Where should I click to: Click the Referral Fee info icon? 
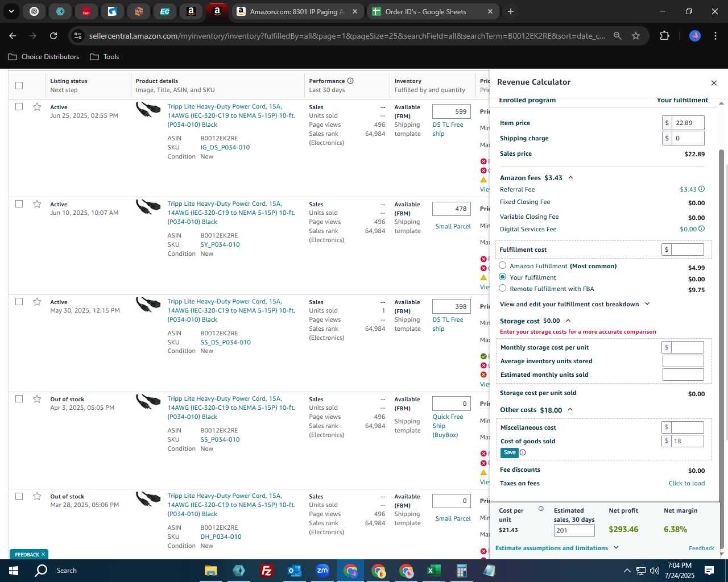pyautogui.click(x=701, y=189)
